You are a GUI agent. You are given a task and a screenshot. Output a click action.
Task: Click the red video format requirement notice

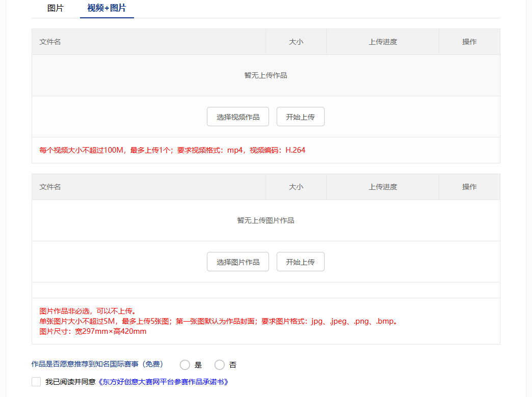172,150
